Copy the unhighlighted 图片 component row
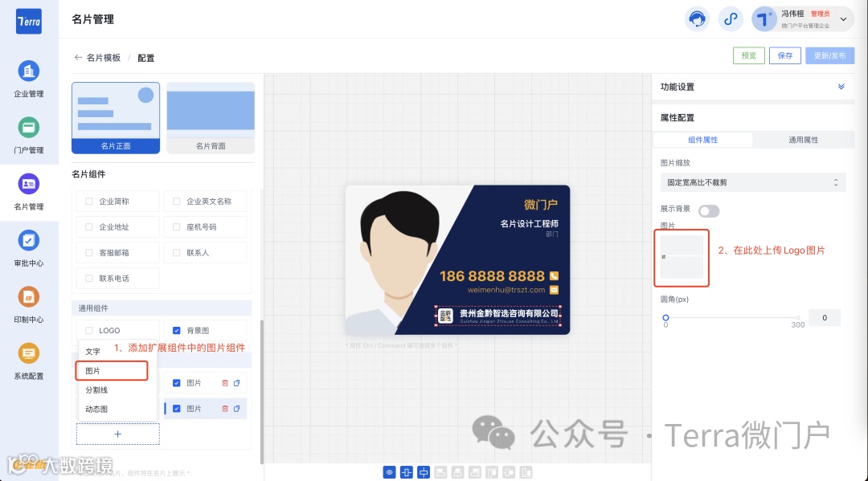This screenshot has width=868, height=481. (237, 382)
